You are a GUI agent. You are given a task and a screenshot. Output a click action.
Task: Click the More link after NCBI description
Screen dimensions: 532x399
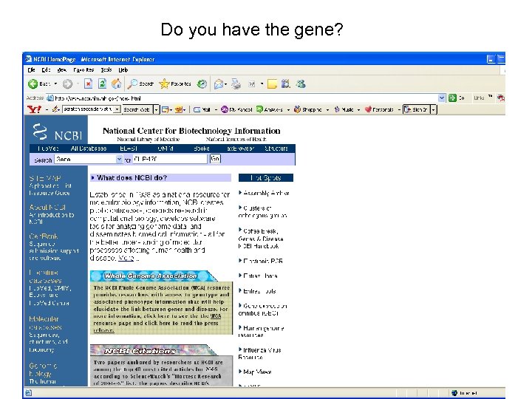[126, 258]
